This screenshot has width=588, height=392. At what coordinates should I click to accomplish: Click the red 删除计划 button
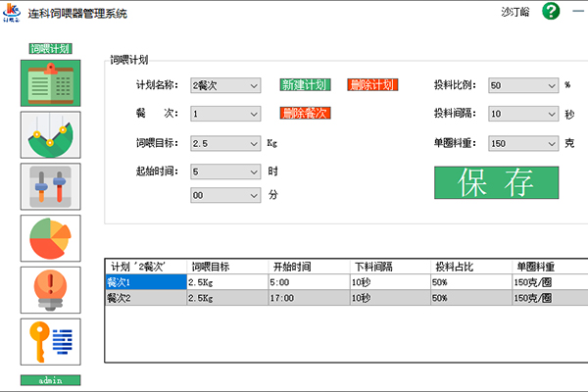pos(371,85)
